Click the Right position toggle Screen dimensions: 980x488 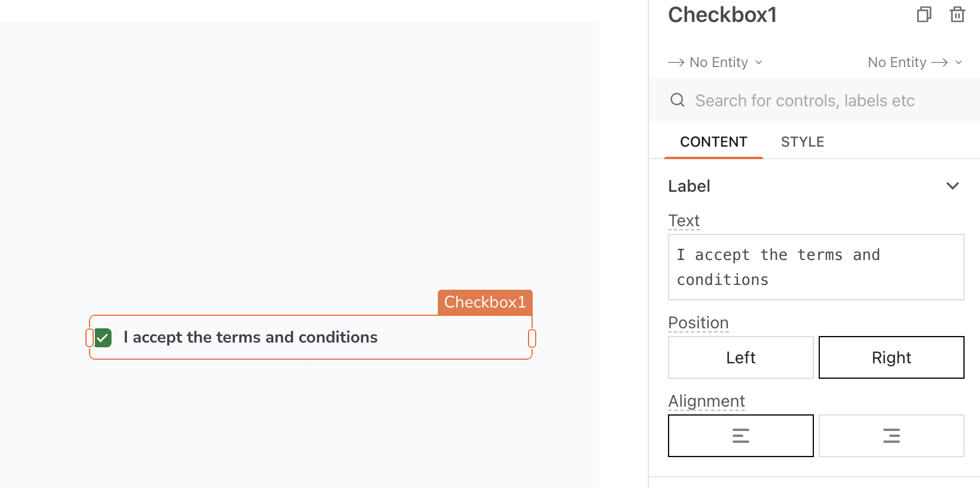pyautogui.click(x=891, y=357)
